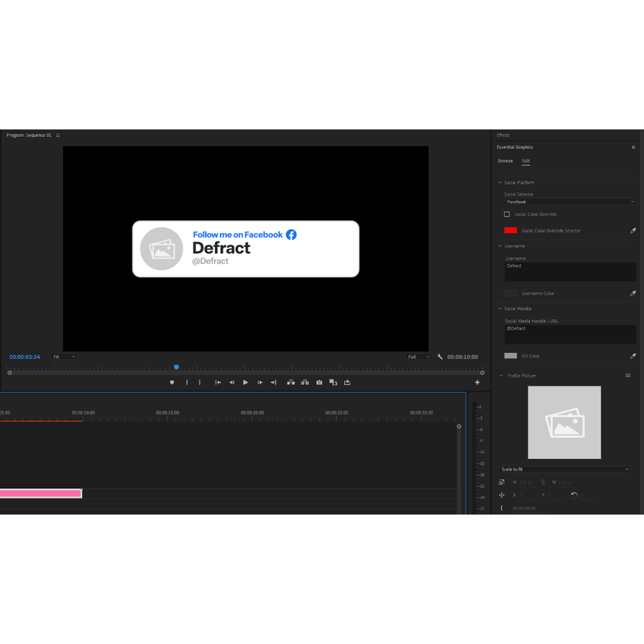Click the red Social Color Override swatch

tap(510, 230)
